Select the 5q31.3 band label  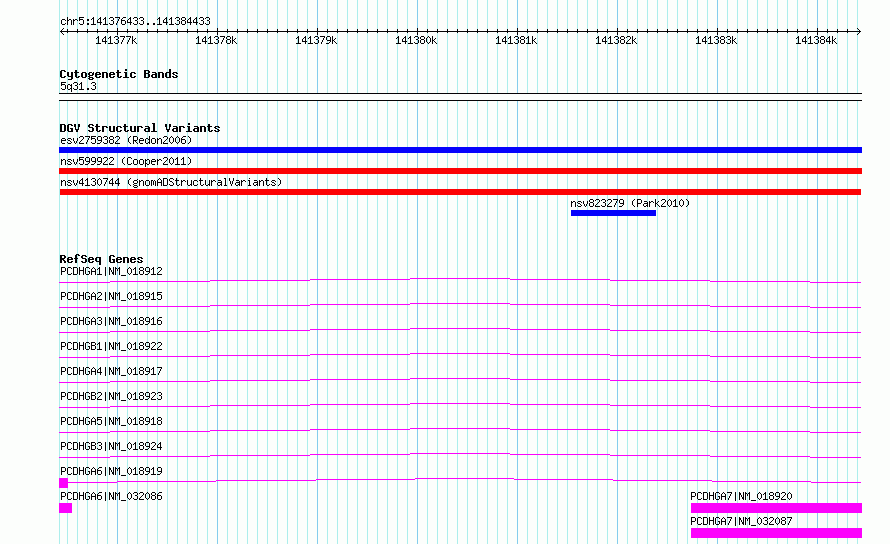click(78, 86)
